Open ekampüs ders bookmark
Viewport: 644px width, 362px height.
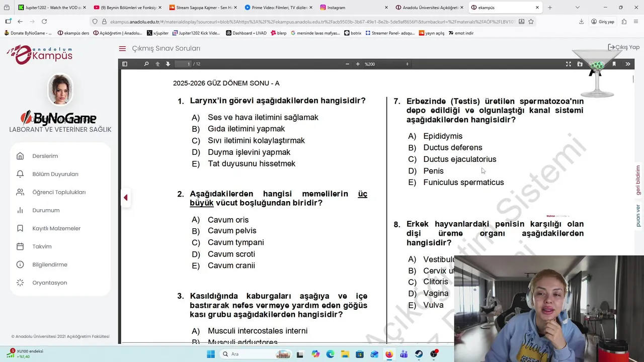tap(73, 33)
